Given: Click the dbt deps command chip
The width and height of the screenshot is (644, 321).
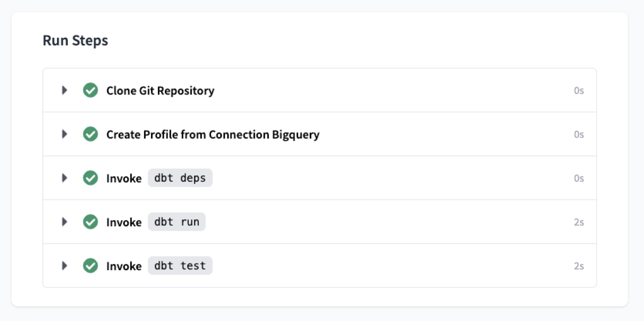Looking at the screenshot, I should pyautogui.click(x=180, y=178).
